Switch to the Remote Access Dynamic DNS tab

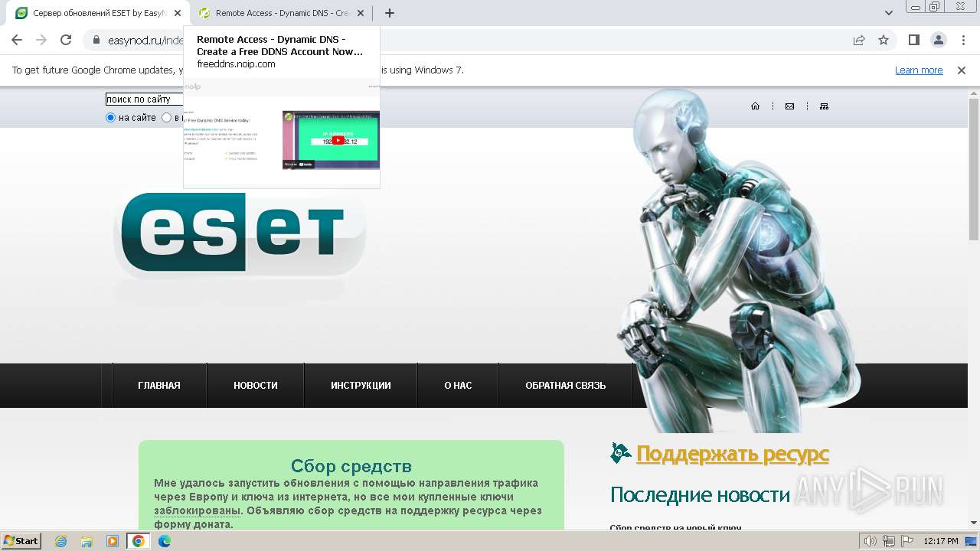[281, 13]
